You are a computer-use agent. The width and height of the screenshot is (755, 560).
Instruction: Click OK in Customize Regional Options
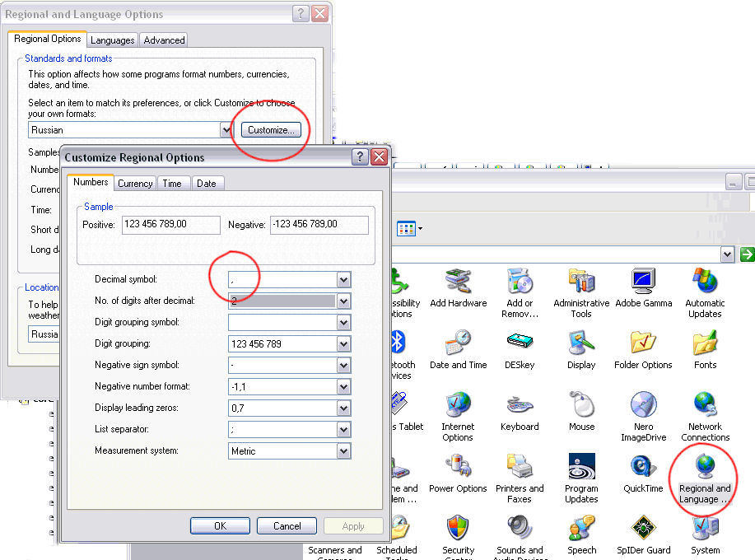pyautogui.click(x=220, y=525)
